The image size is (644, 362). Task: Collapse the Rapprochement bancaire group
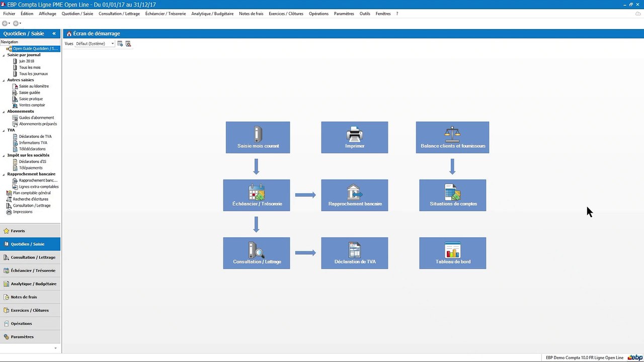pyautogui.click(x=4, y=174)
